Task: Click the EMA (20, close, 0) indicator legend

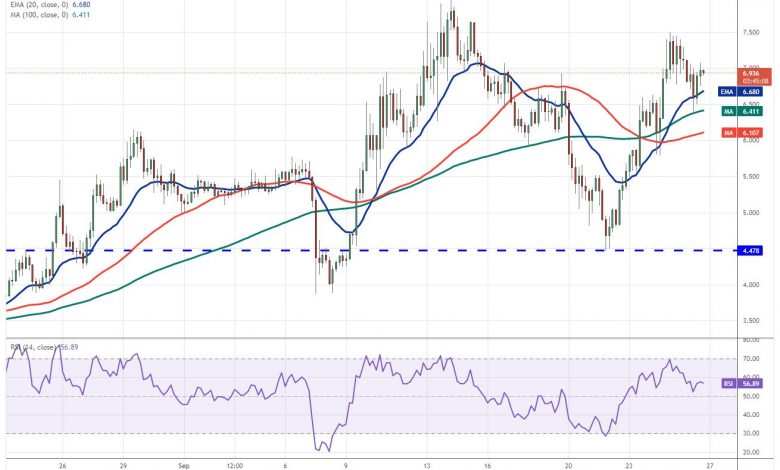Action: 40,4
